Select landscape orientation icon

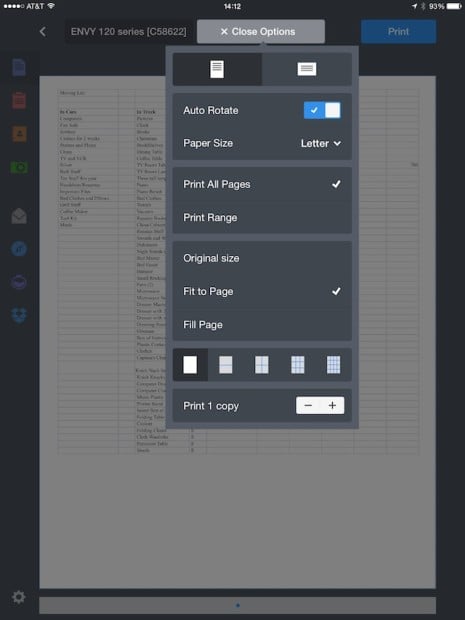(307, 69)
